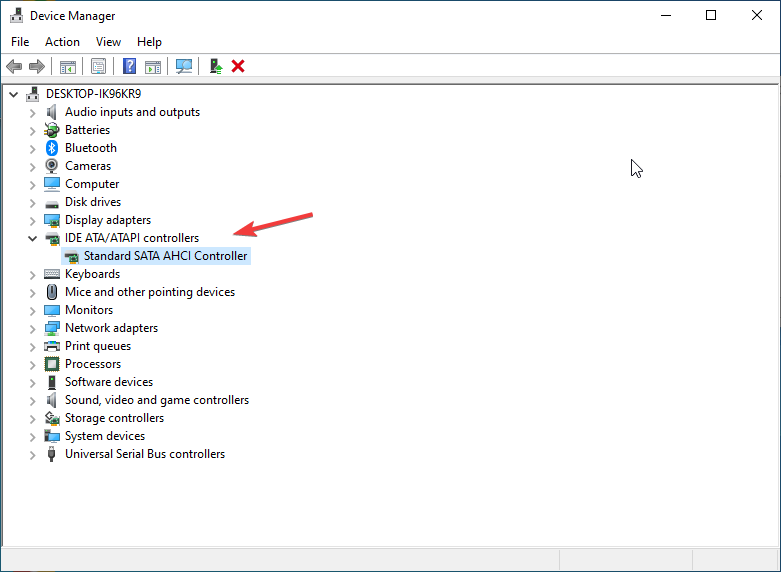Click the Batteries category icon

coord(52,130)
